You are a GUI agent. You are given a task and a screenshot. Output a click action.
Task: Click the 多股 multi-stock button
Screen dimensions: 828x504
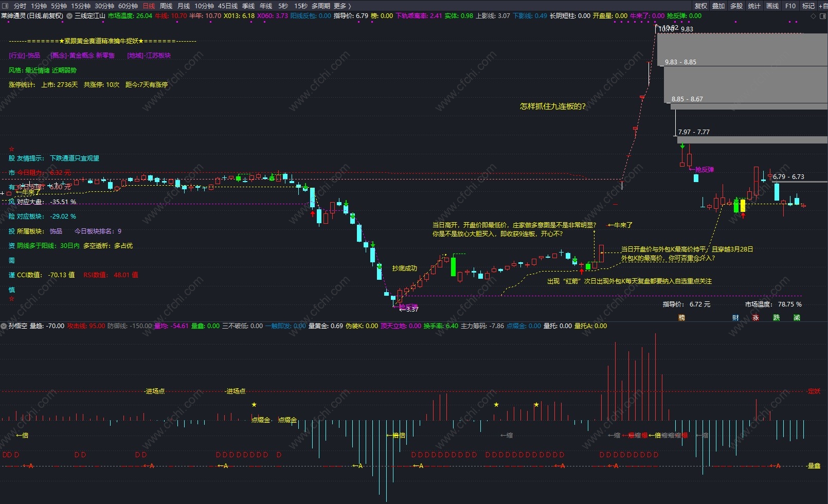pyautogui.click(x=736, y=6)
